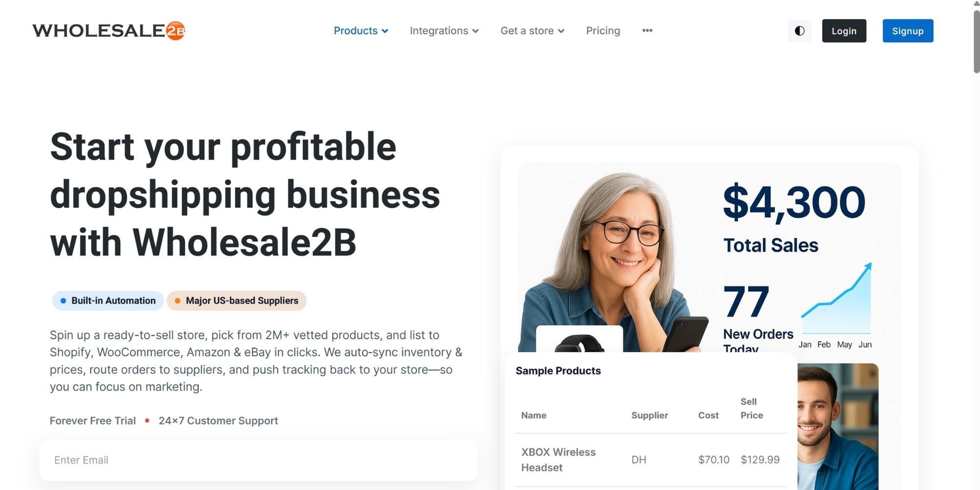
Task: Expand the Products dropdown menu
Action: point(361,31)
